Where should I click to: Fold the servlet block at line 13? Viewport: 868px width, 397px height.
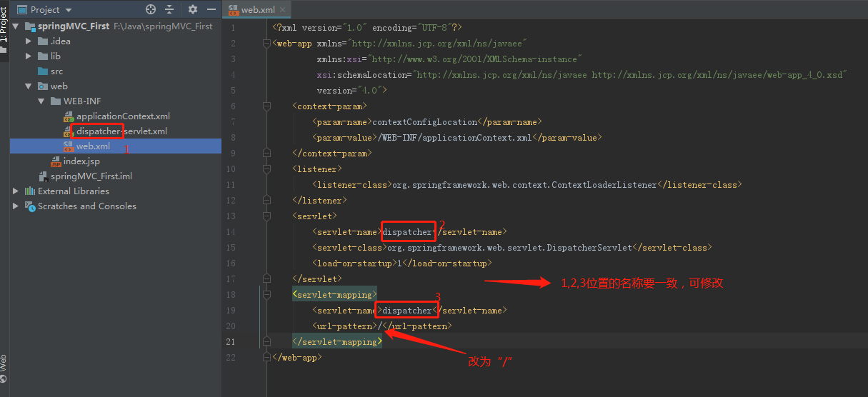(266, 216)
